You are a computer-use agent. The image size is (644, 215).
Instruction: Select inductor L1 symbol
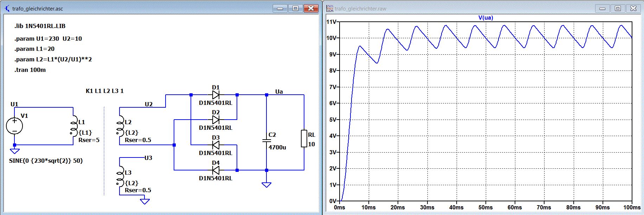point(73,126)
